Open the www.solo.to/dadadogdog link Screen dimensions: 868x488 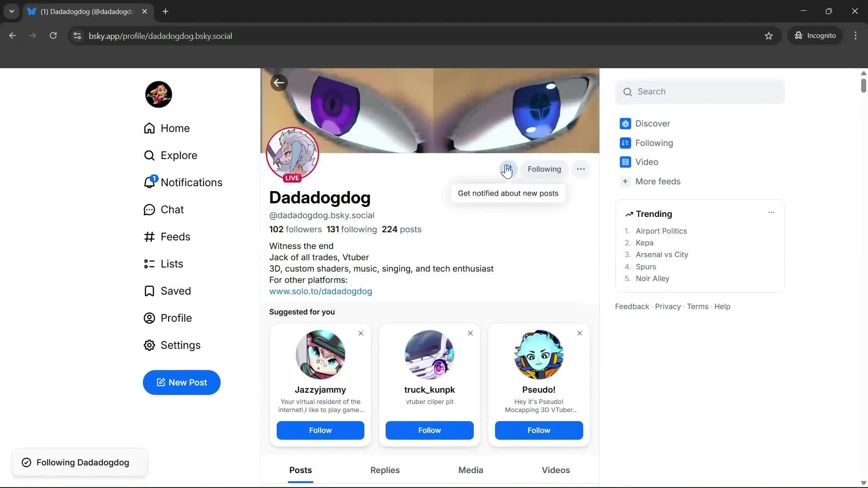[x=321, y=291]
